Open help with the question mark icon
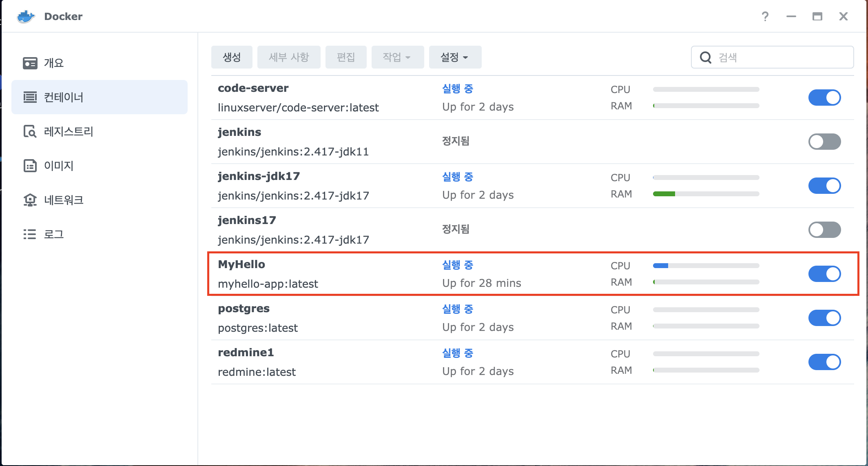The image size is (868, 466). (765, 17)
